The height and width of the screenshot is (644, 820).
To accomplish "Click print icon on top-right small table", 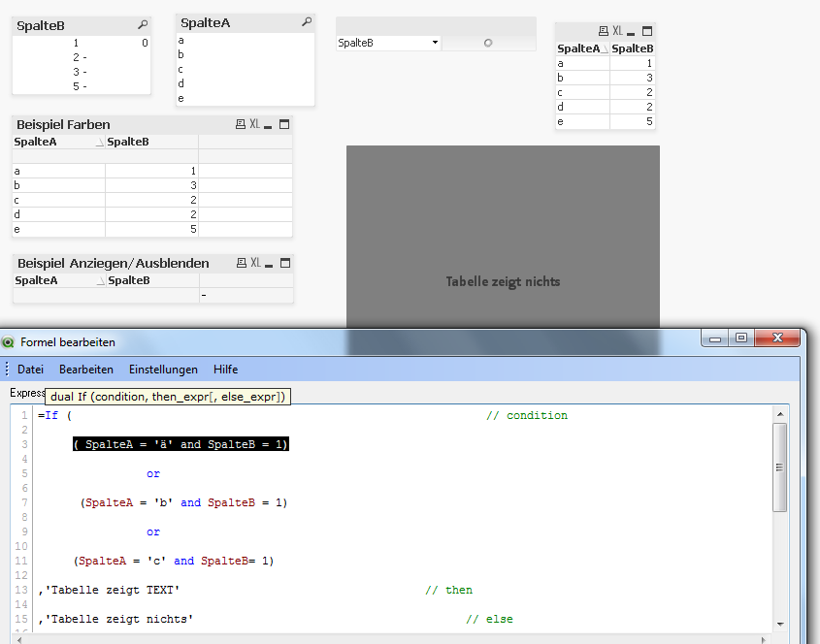I will (604, 31).
